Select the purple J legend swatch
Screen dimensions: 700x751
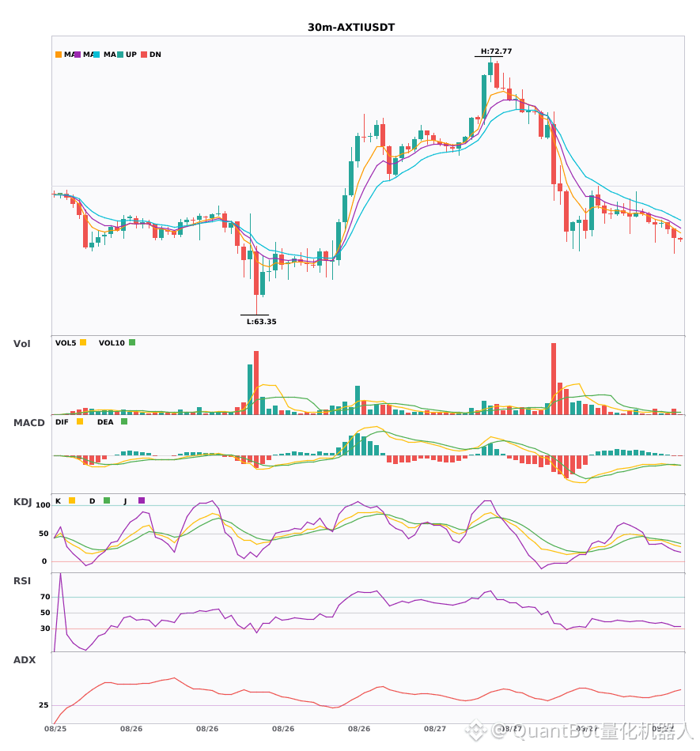(x=142, y=500)
